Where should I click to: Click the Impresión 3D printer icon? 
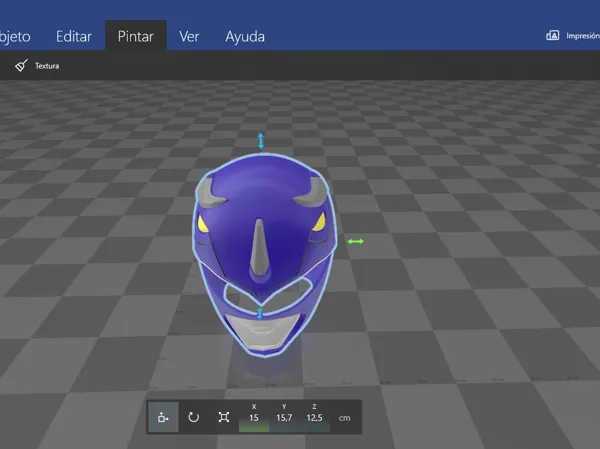click(553, 36)
